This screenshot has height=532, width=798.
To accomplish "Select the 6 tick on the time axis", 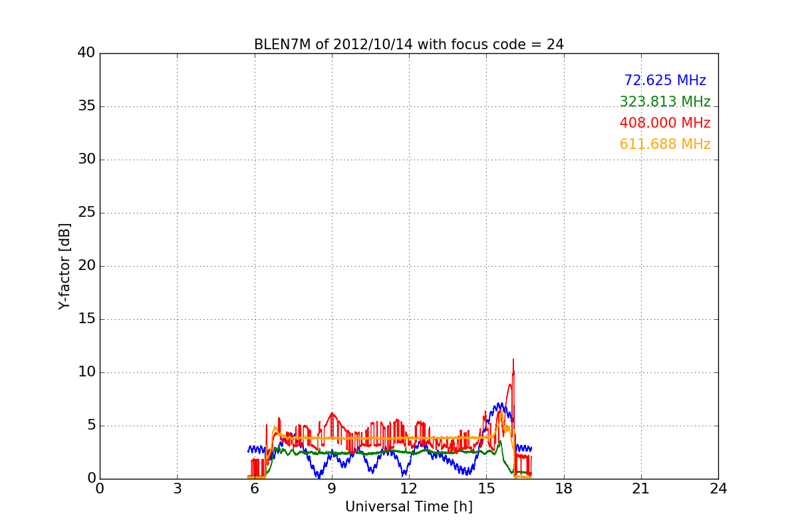I will point(254,489).
